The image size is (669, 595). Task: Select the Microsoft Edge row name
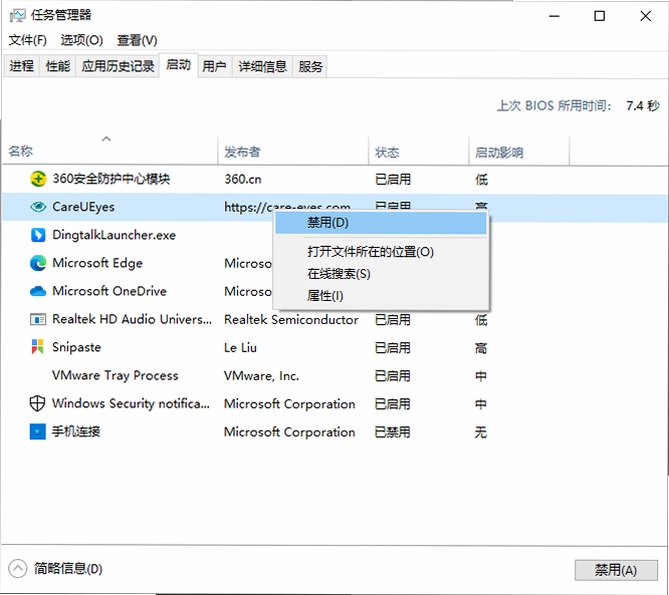pyautogui.click(x=97, y=263)
